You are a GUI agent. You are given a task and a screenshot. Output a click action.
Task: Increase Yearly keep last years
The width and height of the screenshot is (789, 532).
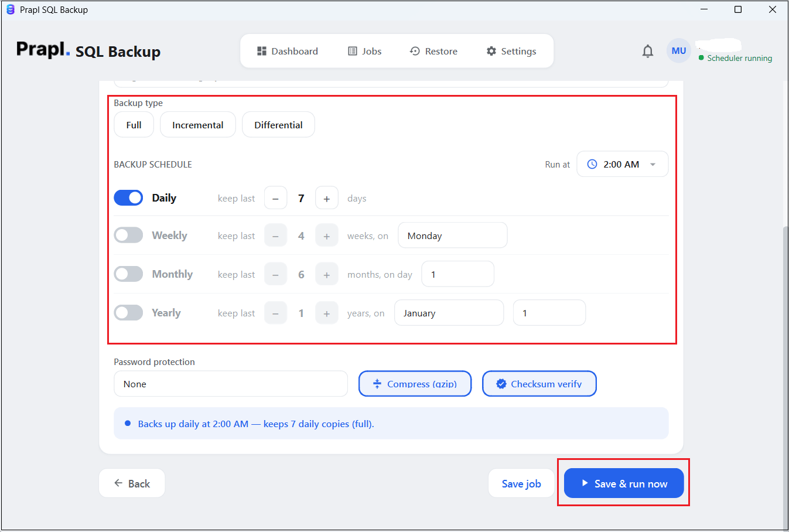327,313
